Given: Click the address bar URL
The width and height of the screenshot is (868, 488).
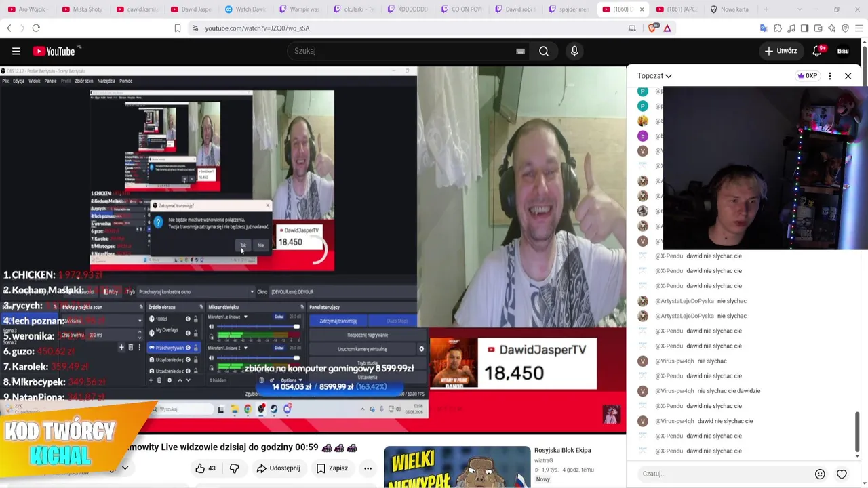Looking at the screenshot, I should coord(257,28).
